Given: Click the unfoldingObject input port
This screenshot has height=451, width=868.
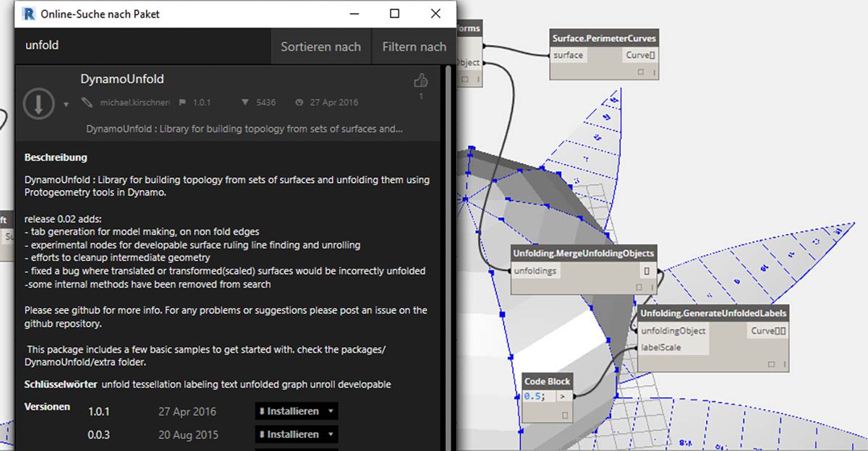Looking at the screenshot, I should pos(673,330).
